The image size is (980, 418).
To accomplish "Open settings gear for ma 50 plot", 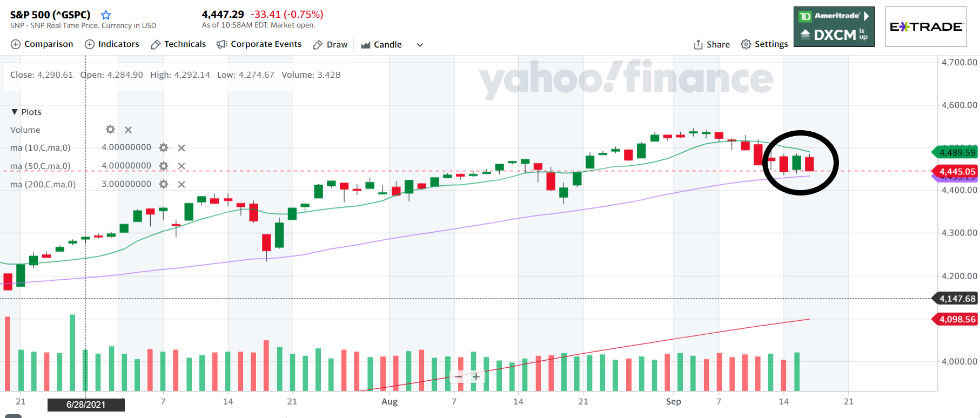I will point(164,166).
